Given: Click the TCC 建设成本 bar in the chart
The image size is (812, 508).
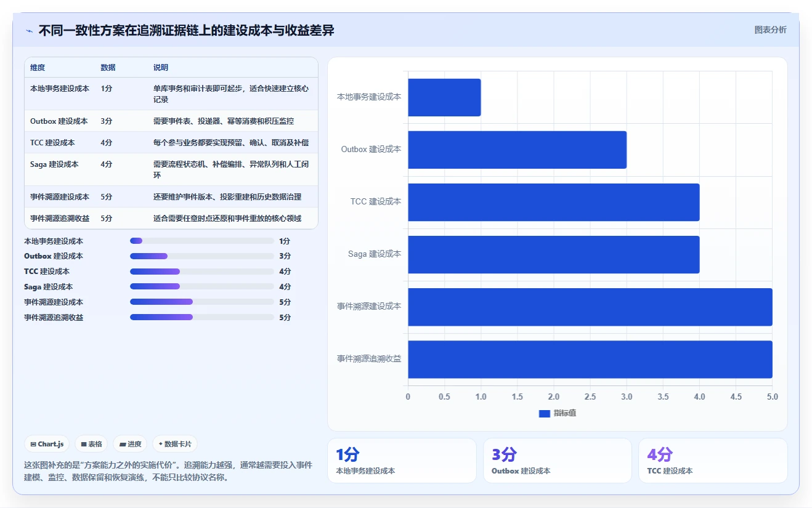Looking at the screenshot, I should tap(553, 202).
